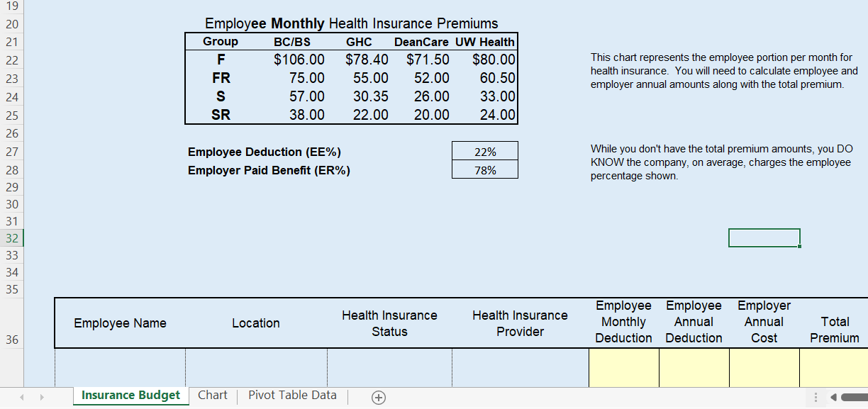Select the 78% Employer Paid Benefit cell
The width and height of the screenshot is (868, 409).
pyautogui.click(x=484, y=169)
